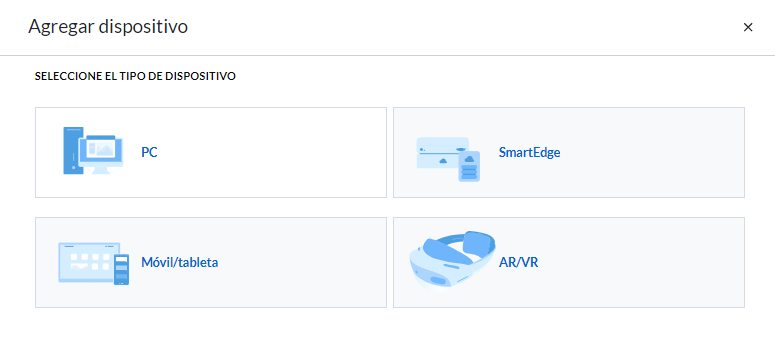The image size is (775, 364).
Task: Click the AR/VR headset illustration
Action: coord(452,259)
